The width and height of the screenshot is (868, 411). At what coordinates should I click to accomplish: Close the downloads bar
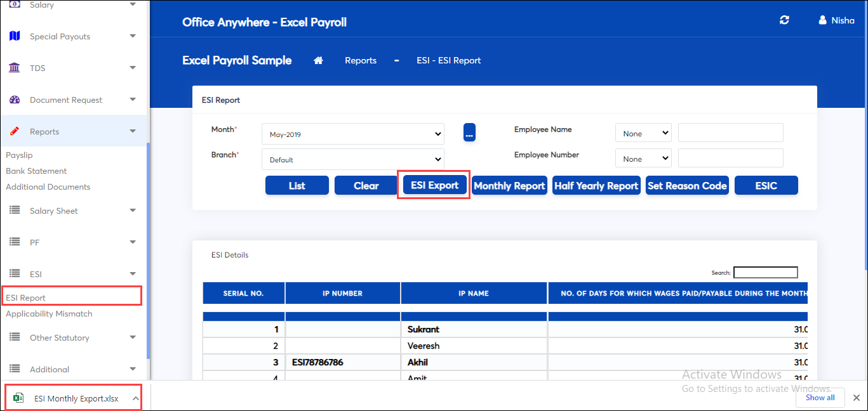[856, 398]
